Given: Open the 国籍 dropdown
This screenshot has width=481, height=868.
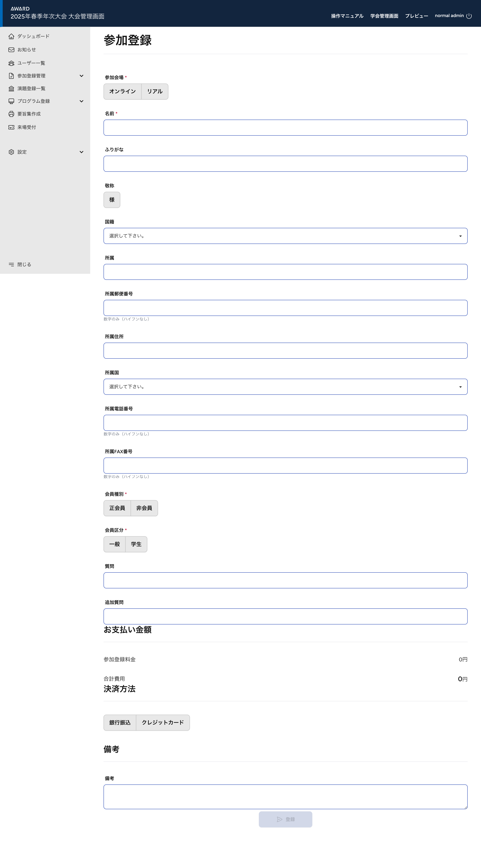Looking at the screenshot, I should click(285, 236).
